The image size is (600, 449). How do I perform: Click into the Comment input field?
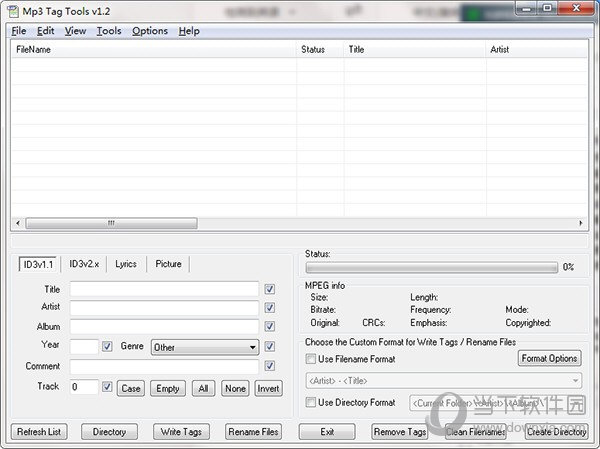coord(164,366)
